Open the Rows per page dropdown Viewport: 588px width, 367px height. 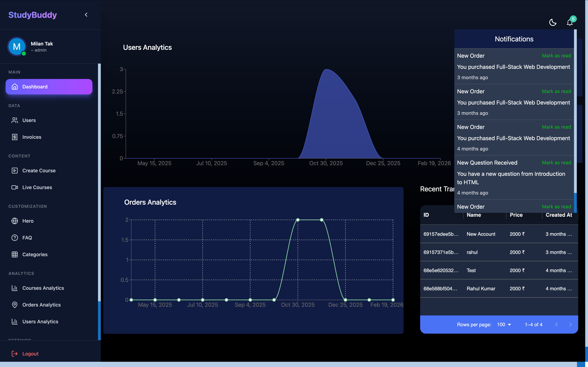[504, 324]
